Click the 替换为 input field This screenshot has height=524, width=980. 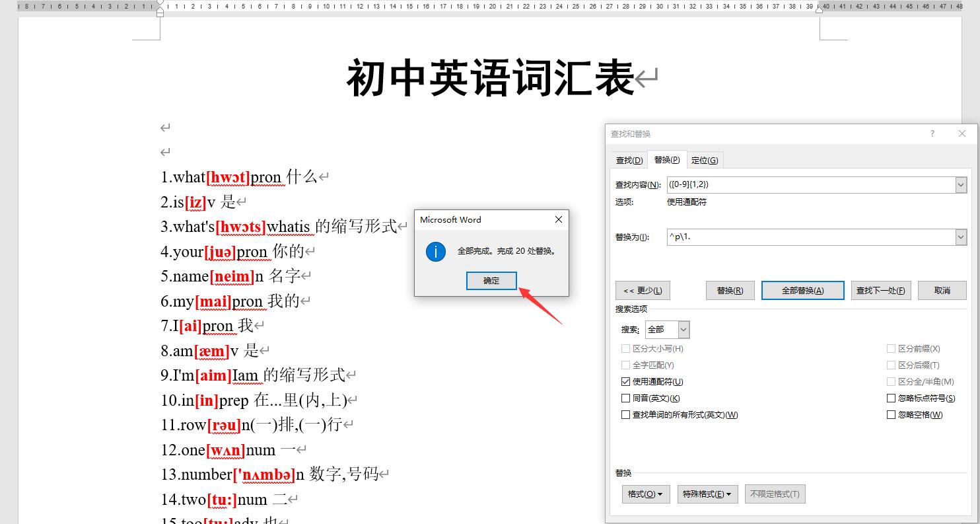pos(811,237)
